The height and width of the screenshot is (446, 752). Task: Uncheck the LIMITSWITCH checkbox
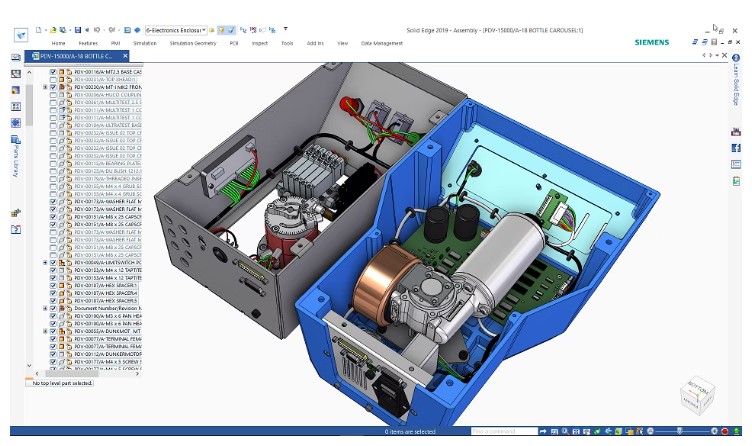53,263
